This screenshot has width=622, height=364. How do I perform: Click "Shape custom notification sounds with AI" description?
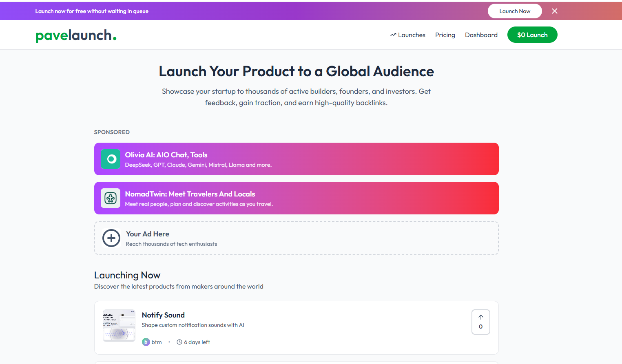click(x=193, y=325)
